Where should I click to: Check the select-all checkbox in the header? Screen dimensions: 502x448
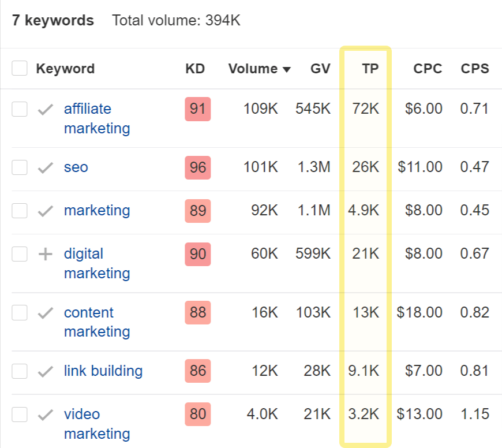pyautogui.click(x=19, y=68)
